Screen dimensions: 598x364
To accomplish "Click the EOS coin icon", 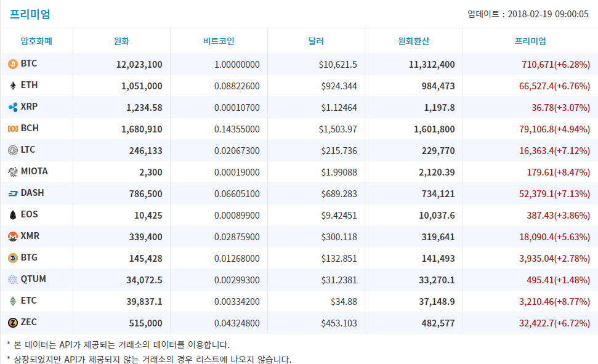I will click(x=12, y=215).
